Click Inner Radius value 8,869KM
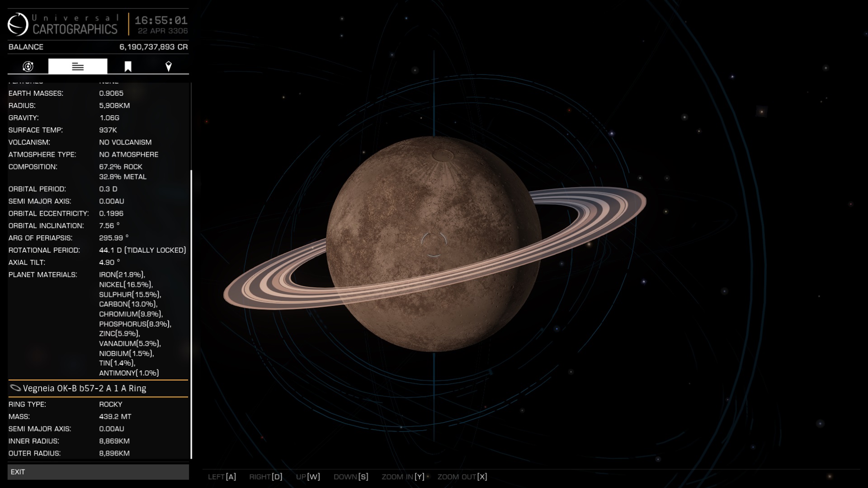868x488 pixels. (x=114, y=441)
